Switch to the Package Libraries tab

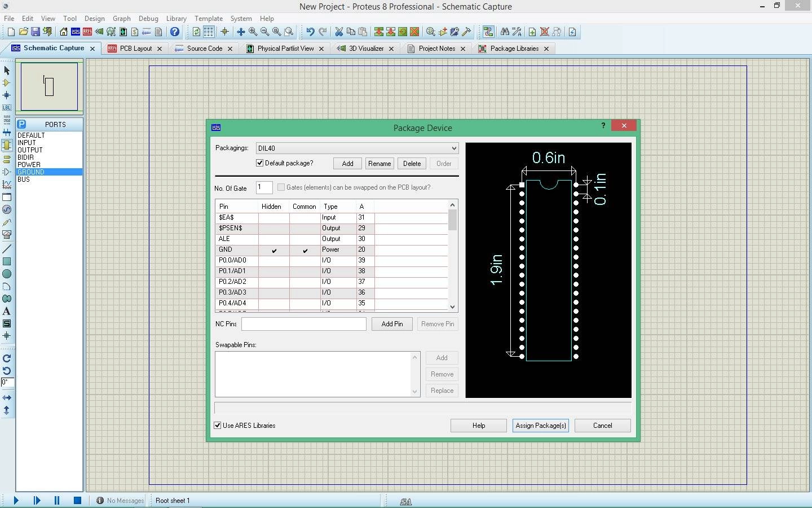(514, 49)
